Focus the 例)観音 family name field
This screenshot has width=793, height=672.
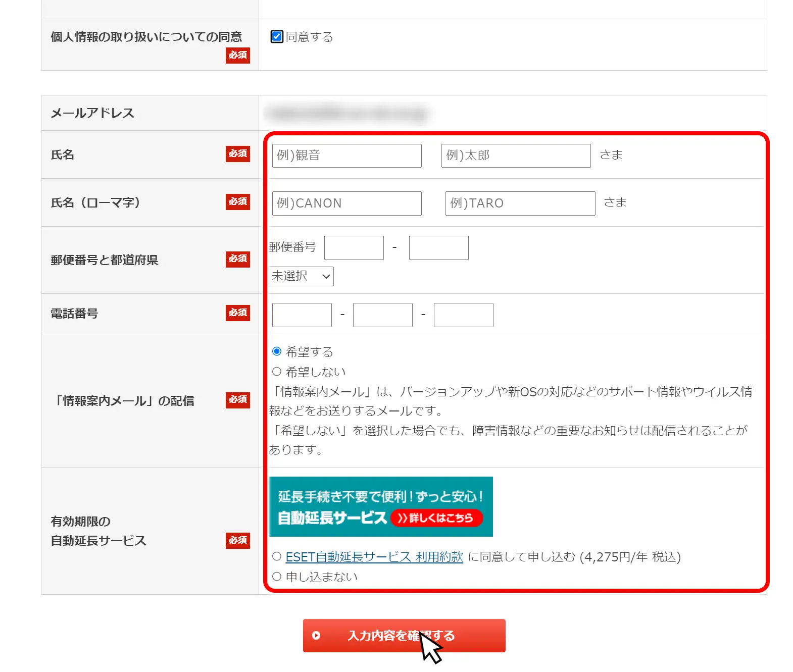tap(347, 156)
